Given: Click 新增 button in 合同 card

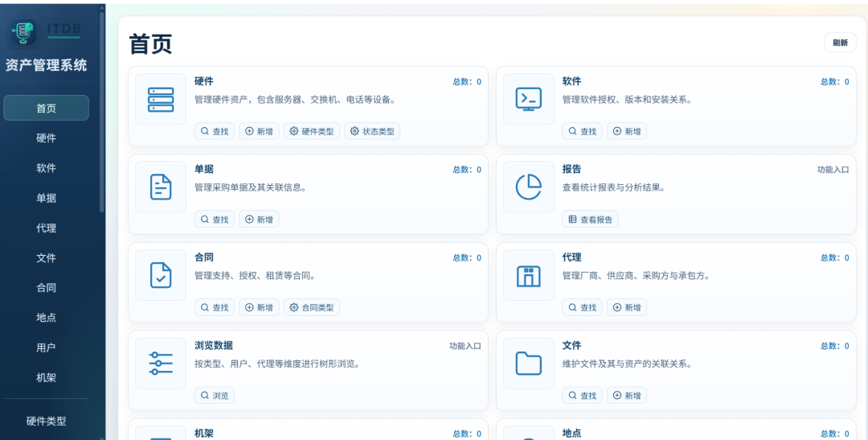Looking at the screenshot, I should [259, 307].
